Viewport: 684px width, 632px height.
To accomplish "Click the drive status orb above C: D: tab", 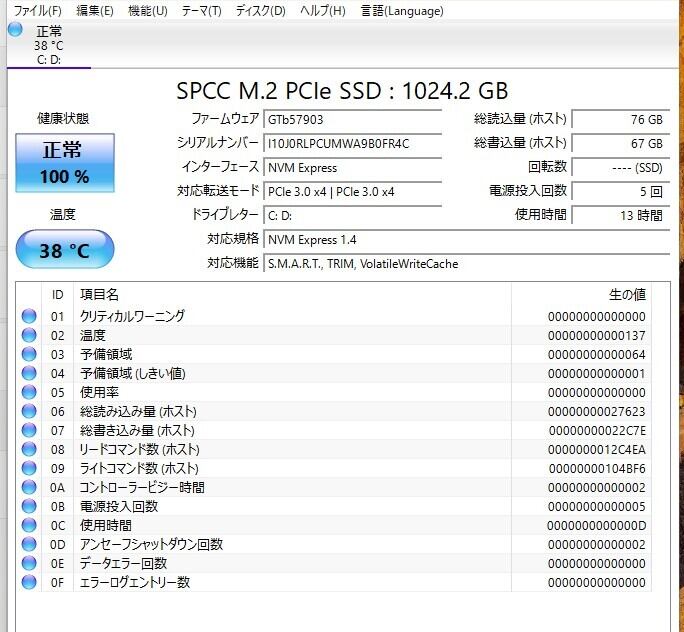I will tap(15, 30).
